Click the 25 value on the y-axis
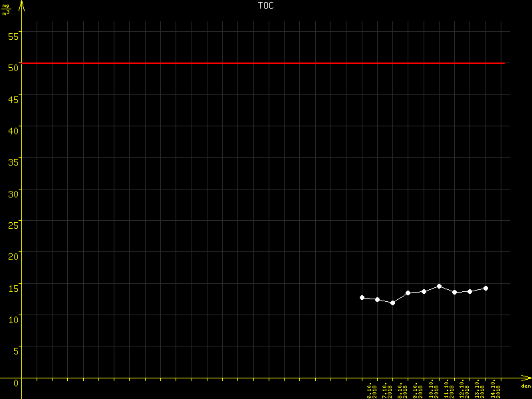This screenshot has height=399, width=532. (13, 225)
